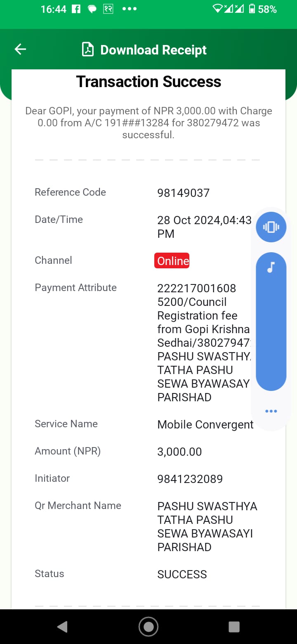
Task: Tap the red Online channel badge
Action: (x=172, y=260)
